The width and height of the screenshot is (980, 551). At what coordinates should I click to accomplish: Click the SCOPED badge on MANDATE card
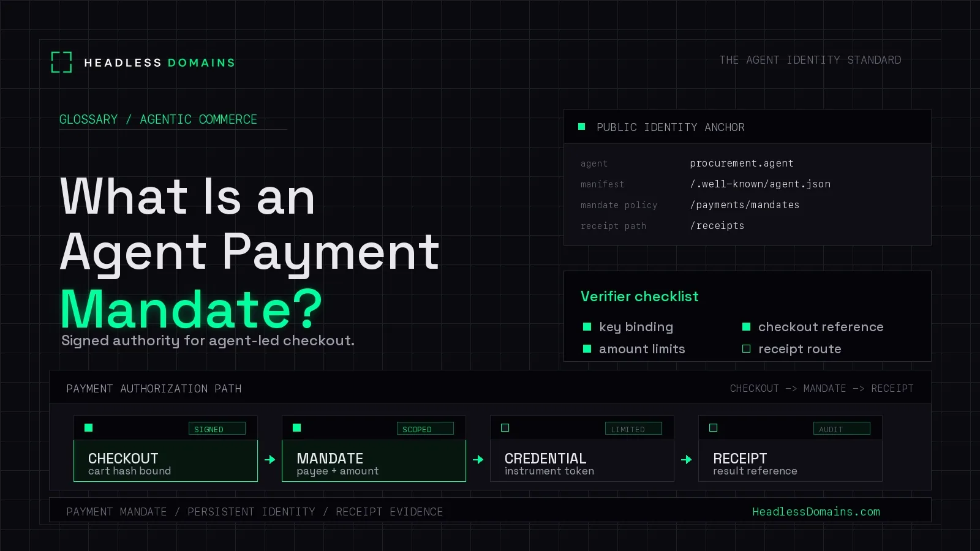tap(425, 429)
